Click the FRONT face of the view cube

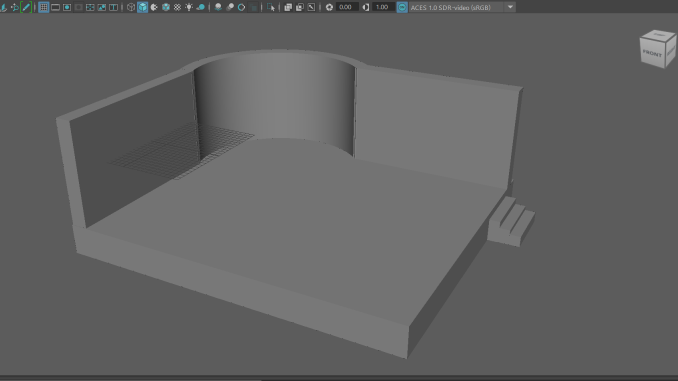(x=652, y=54)
